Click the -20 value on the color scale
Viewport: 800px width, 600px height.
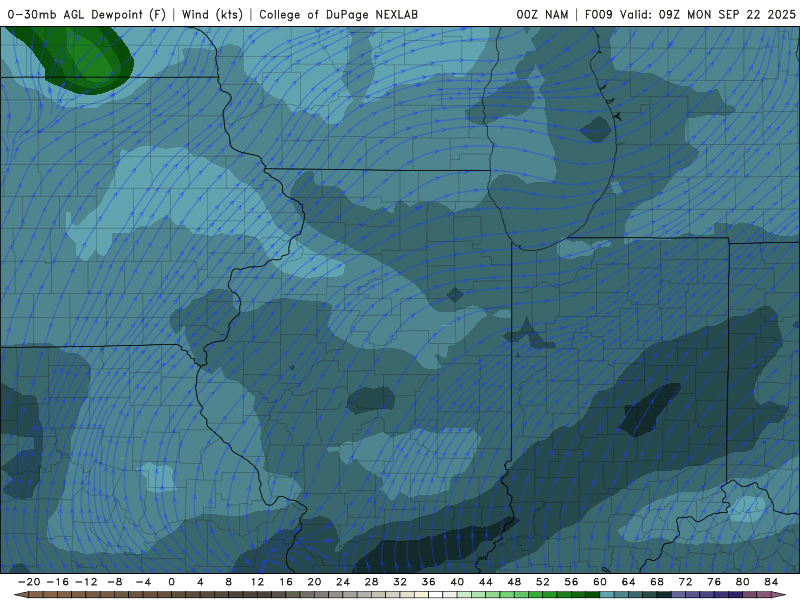coord(29,582)
